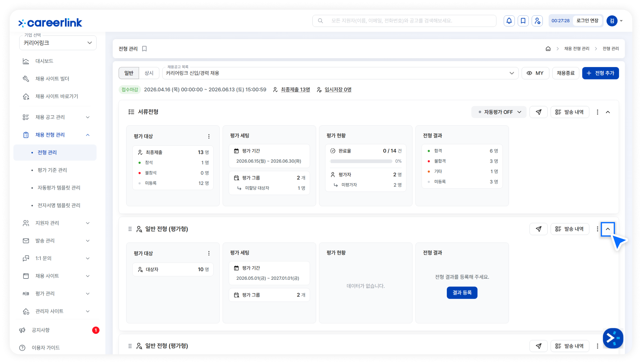Open more options for second 일반 전형 section
This screenshot has width=642, height=364.
point(598,229)
